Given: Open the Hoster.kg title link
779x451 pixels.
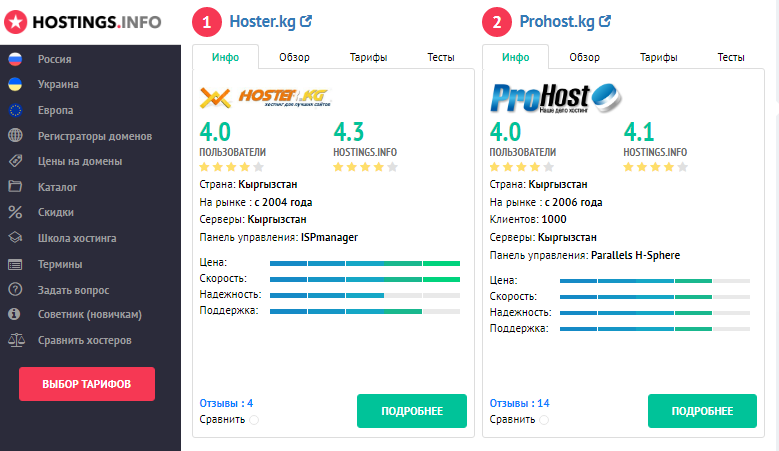Looking at the screenshot, I should tap(262, 21).
